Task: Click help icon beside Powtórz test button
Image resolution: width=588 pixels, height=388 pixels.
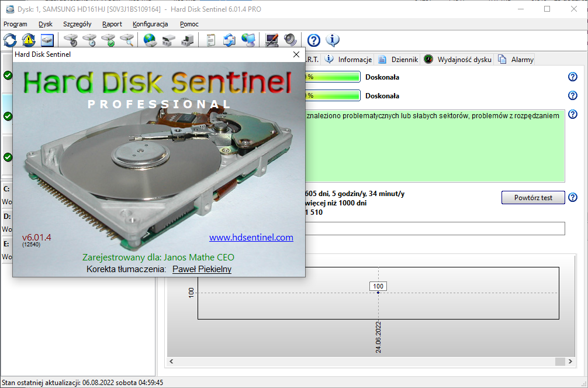Action: [573, 197]
